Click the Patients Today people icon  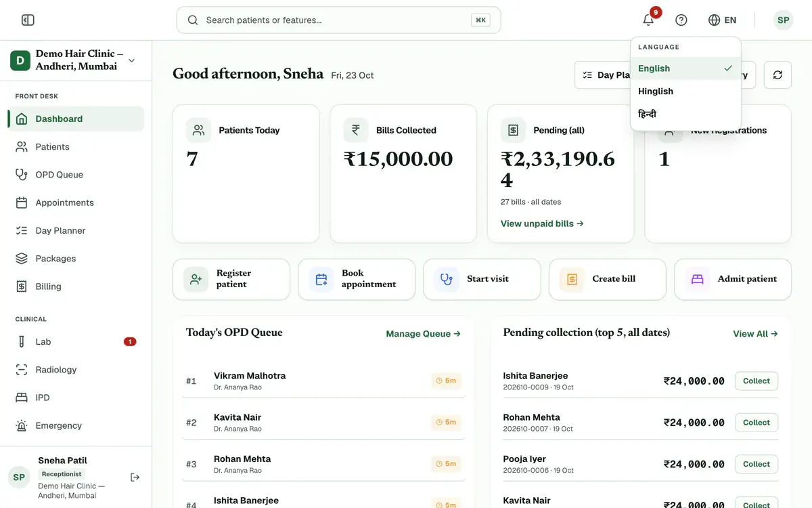coord(198,130)
